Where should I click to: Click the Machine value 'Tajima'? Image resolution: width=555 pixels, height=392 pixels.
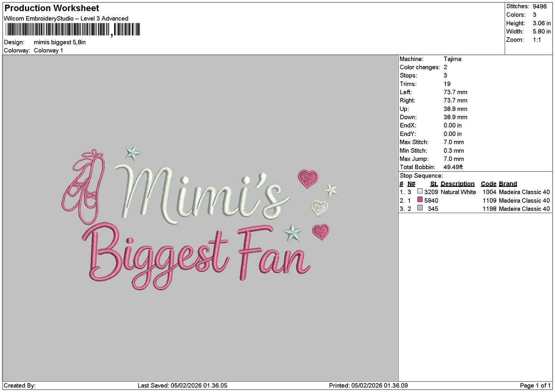pyautogui.click(x=452, y=59)
